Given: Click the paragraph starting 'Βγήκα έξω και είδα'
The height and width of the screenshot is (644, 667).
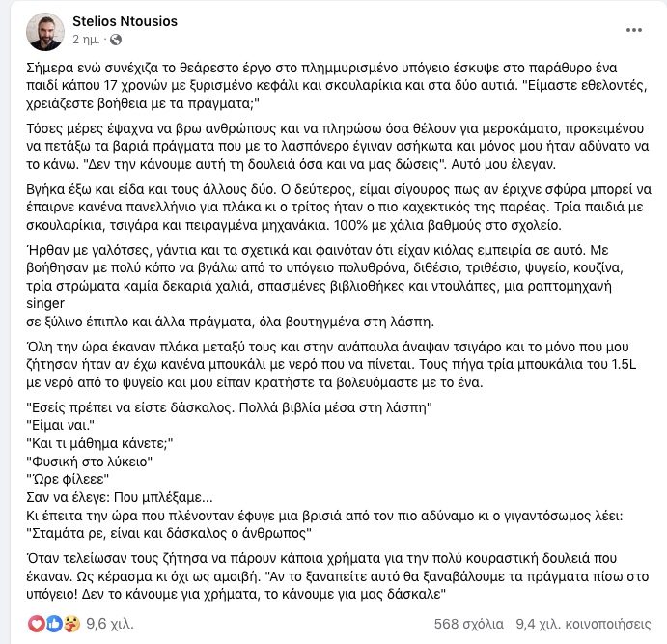Looking at the screenshot, I should (x=339, y=208).
